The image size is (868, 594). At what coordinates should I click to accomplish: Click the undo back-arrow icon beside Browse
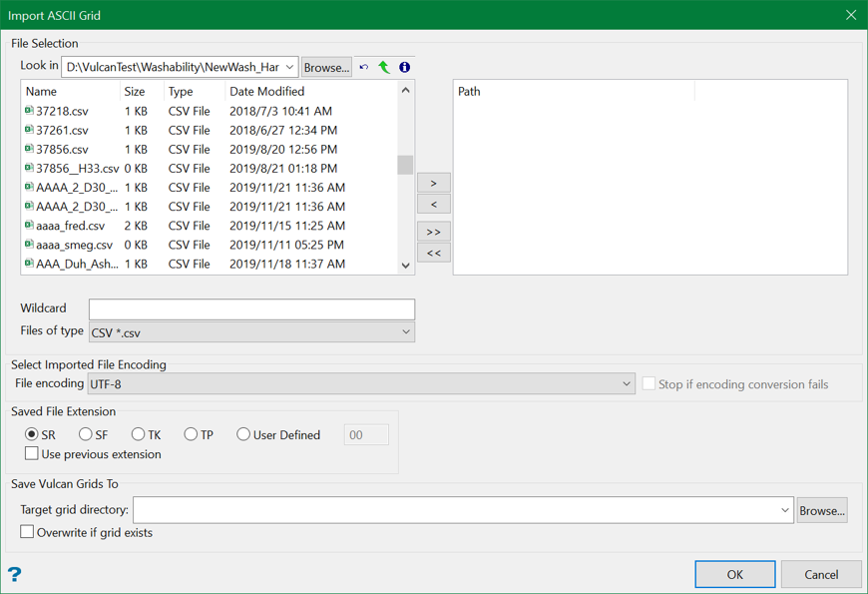click(364, 68)
